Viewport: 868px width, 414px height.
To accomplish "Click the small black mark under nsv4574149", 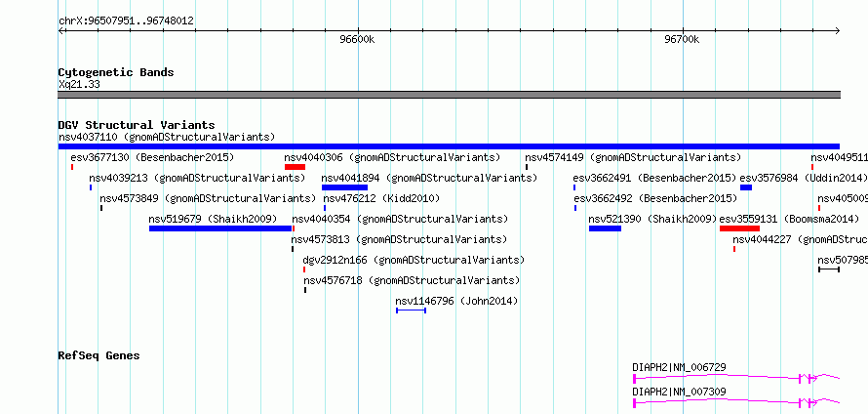I will click(527, 167).
